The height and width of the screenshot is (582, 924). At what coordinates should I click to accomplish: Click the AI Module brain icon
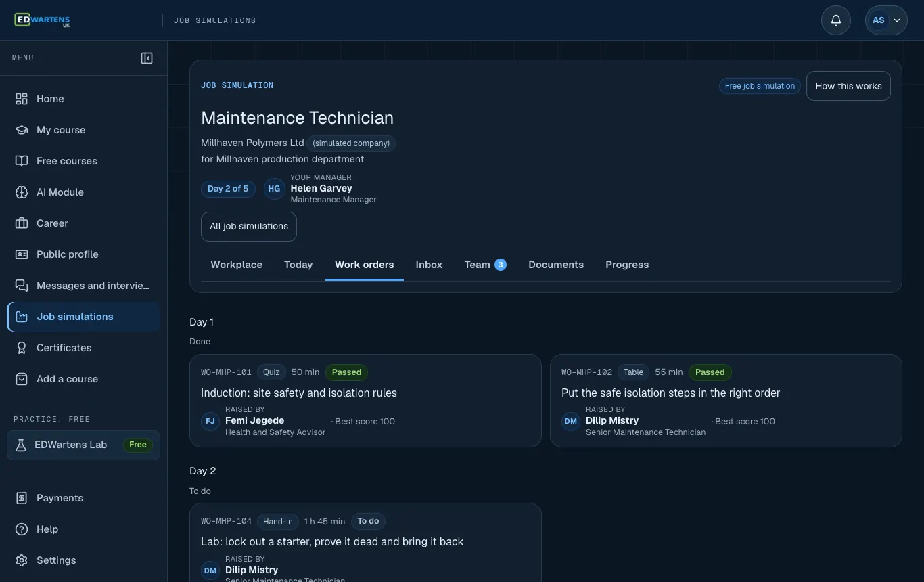tap(22, 192)
